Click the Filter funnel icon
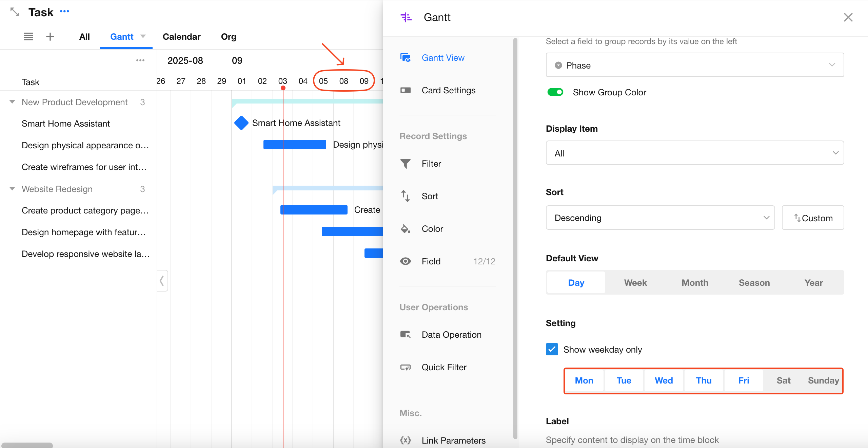The width and height of the screenshot is (868, 448). click(x=406, y=164)
